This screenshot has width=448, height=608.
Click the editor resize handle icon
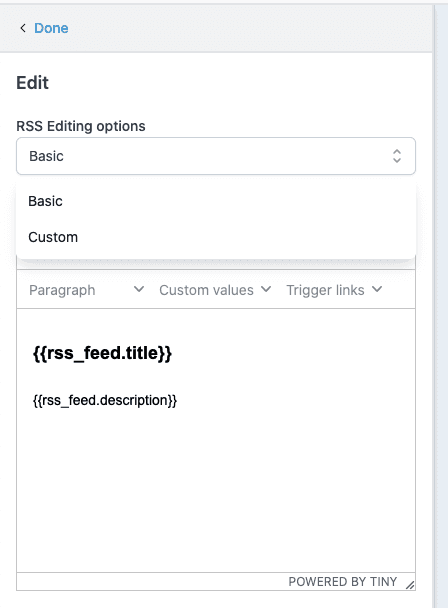coord(410,584)
